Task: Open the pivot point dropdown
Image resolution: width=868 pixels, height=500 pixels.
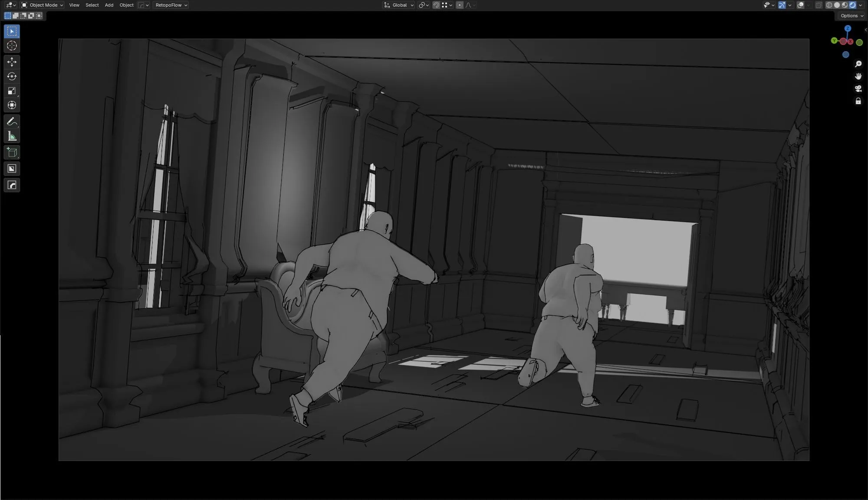Action: 424,5
